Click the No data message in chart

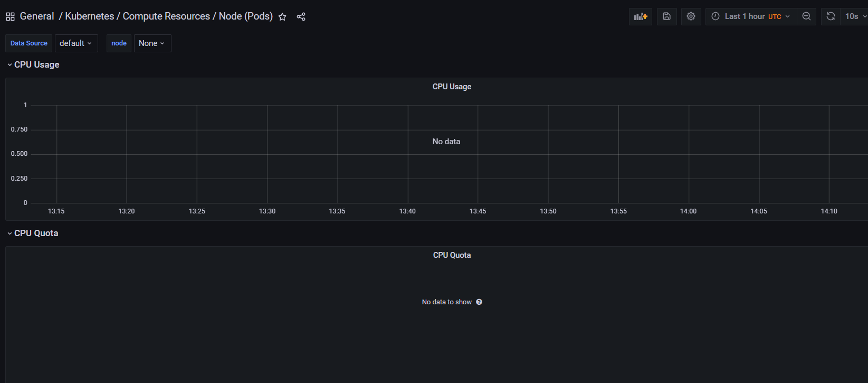pyautogui.click(x=446, y=142)
